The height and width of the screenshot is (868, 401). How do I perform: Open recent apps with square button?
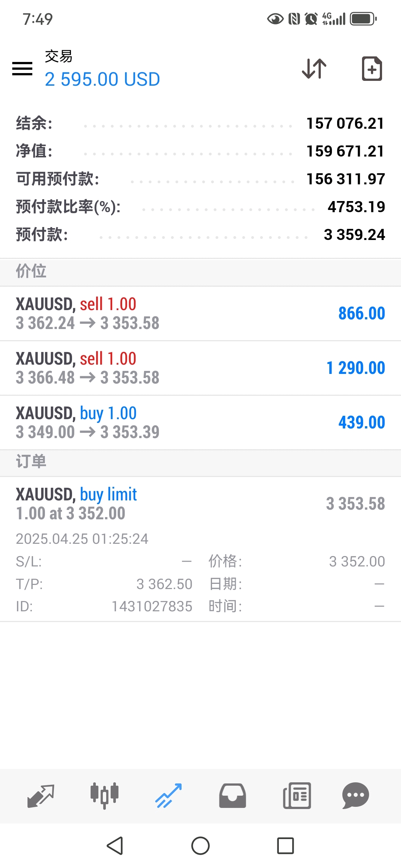click(x=286, y=846)
